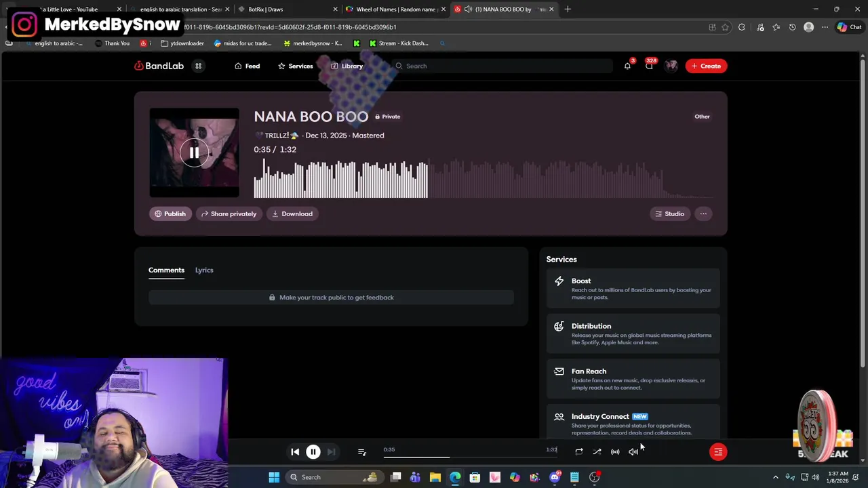Open the Library menu item
Image resolution: width=868 pixels, height=488 pixels.
pos(347,66)
